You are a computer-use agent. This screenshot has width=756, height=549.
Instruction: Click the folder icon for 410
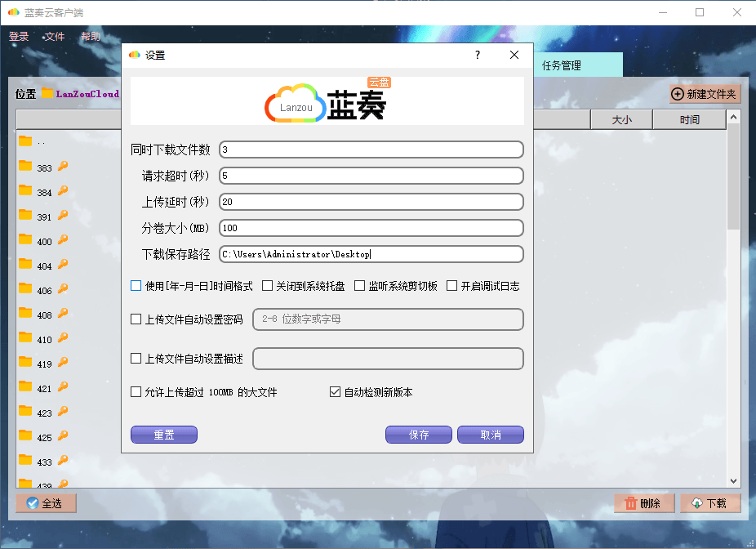click(x=25, y=337)
